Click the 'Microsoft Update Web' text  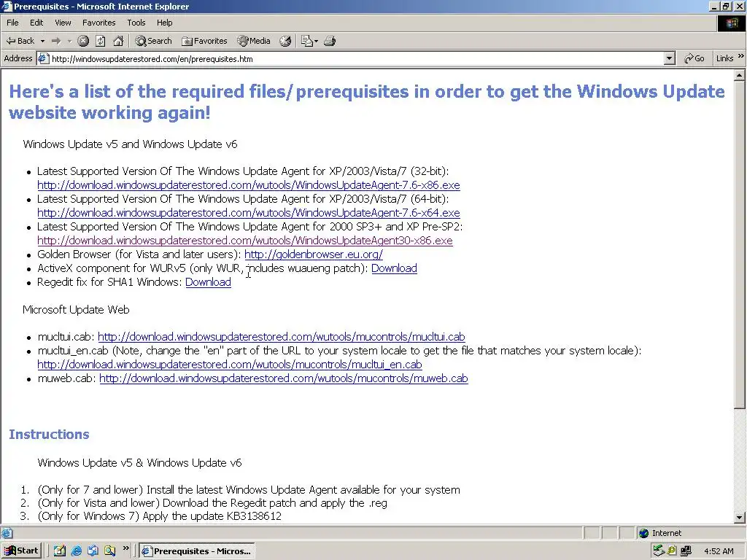pos(76,309)
